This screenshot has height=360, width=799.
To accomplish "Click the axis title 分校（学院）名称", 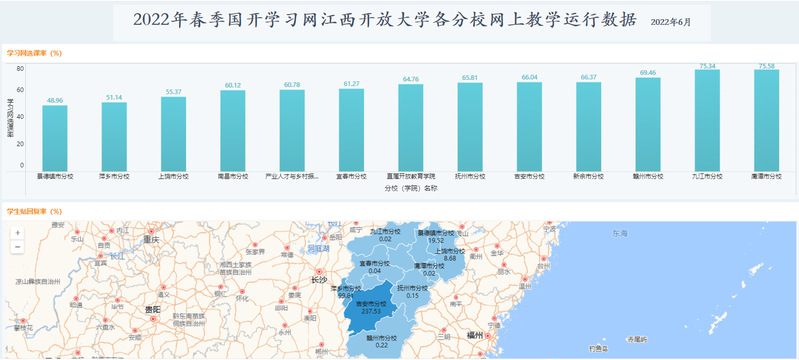I will coord(411,188).
